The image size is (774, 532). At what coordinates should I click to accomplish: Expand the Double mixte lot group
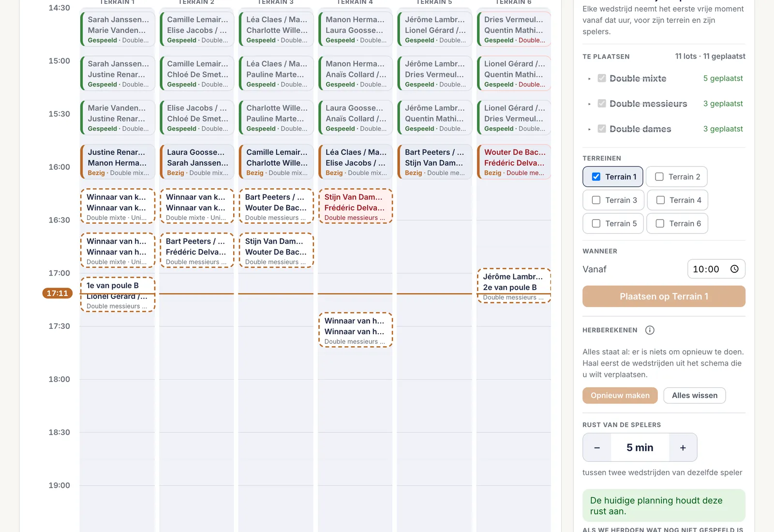click(x=589, y=78)
